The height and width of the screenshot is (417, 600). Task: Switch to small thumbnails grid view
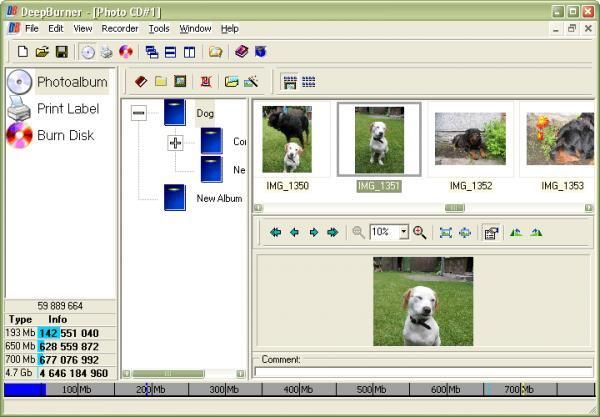pyautogui.click(x=308, y=81)
